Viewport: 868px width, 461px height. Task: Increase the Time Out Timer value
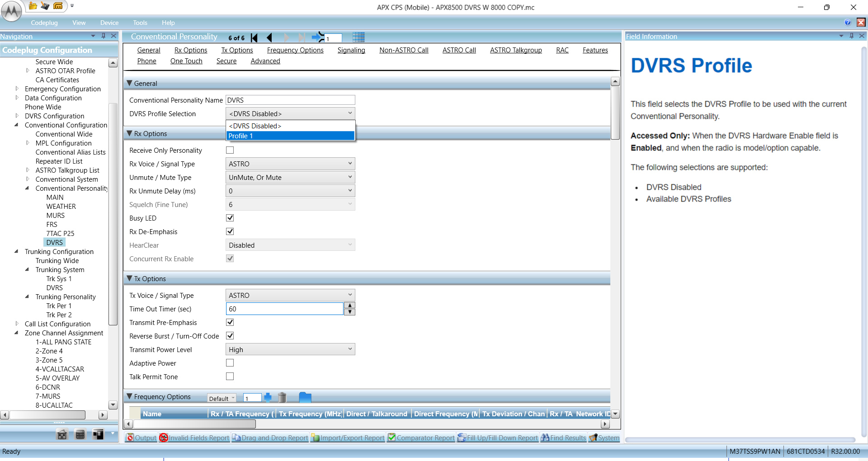point(349,306)
